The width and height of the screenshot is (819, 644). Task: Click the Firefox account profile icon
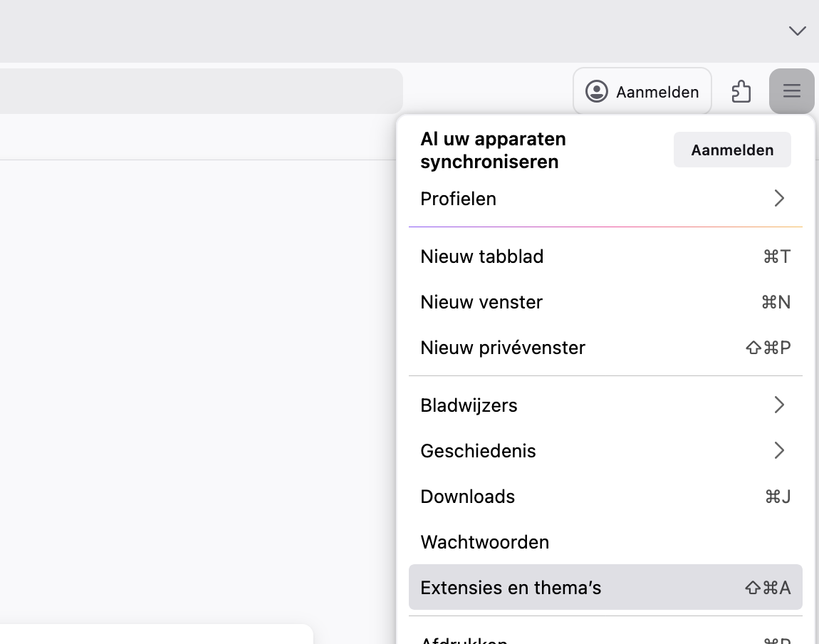(x=596, y=91)
